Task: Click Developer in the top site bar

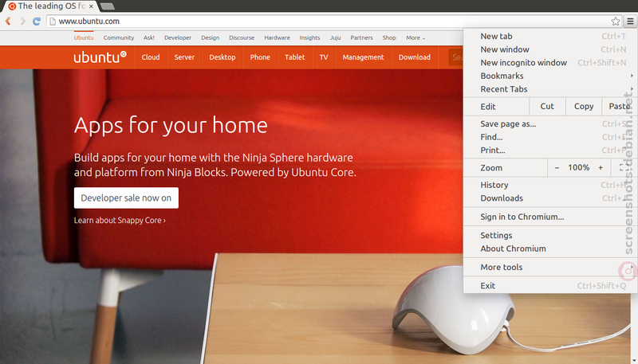Action: click(178, 37)
